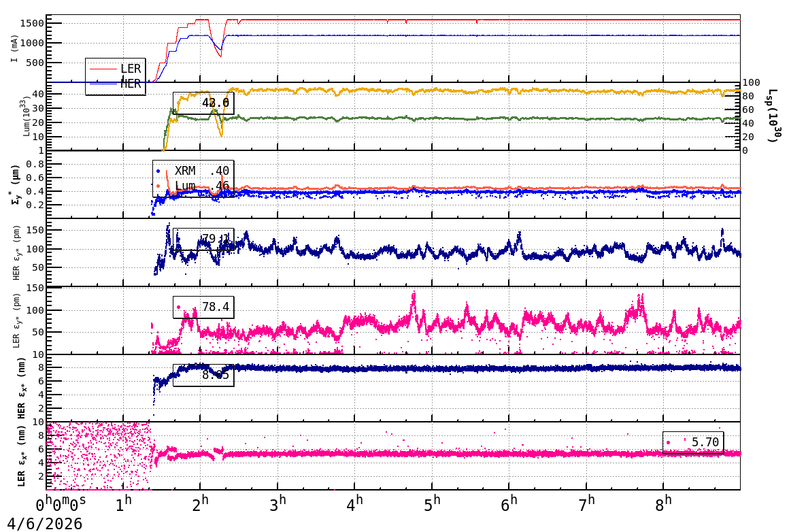
Task: Click the 78.4 legend pink marker
Action: click(178, 307)
